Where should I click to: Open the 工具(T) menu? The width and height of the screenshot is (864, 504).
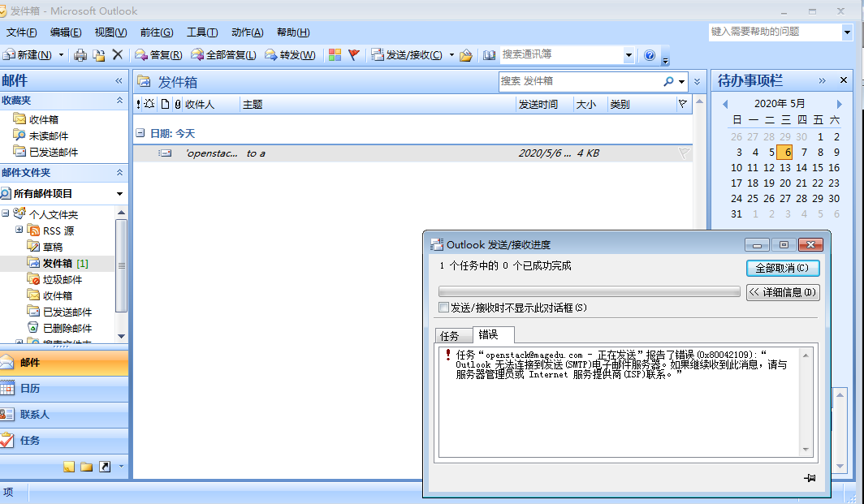point(202,32)
